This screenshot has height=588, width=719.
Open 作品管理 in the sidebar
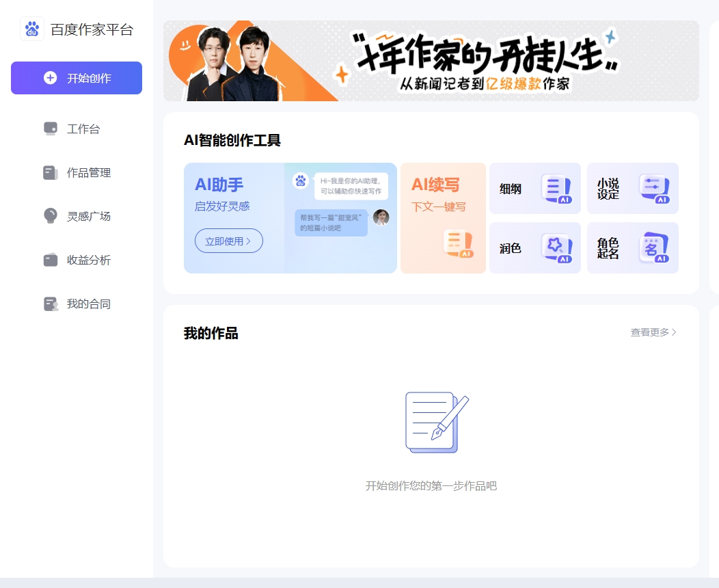[77, 172]
